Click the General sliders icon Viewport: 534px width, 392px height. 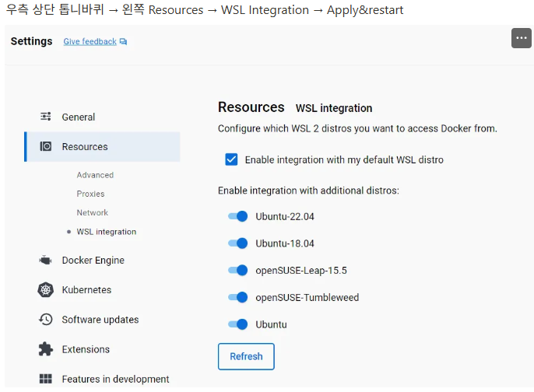(46, 117)
